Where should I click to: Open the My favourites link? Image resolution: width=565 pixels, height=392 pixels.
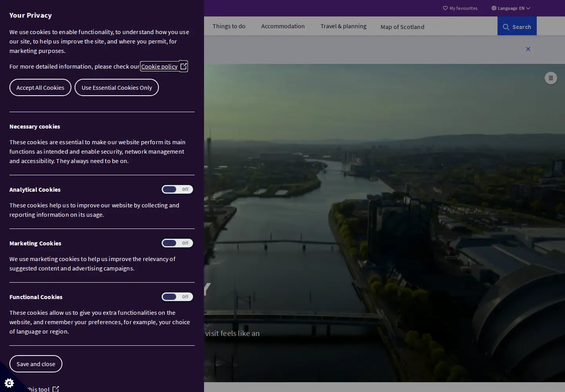460,8
